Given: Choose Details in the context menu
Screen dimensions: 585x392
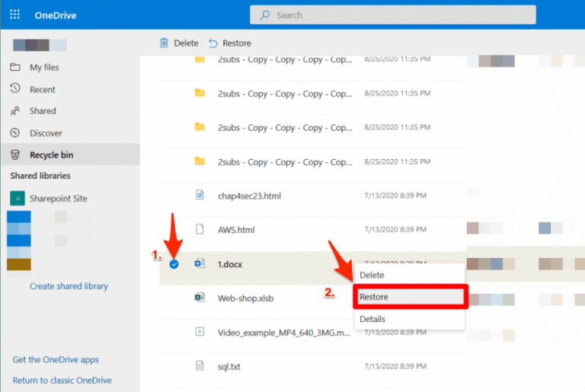Looking at the screenshot, I should [x=409, y=319].
